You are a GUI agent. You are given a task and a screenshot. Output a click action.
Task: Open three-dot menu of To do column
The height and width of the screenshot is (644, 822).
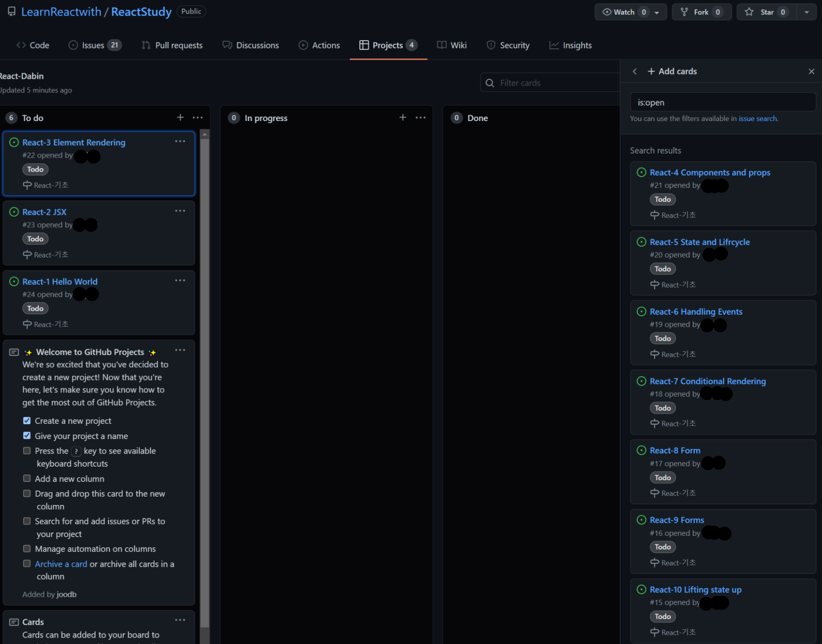point(198,118)
